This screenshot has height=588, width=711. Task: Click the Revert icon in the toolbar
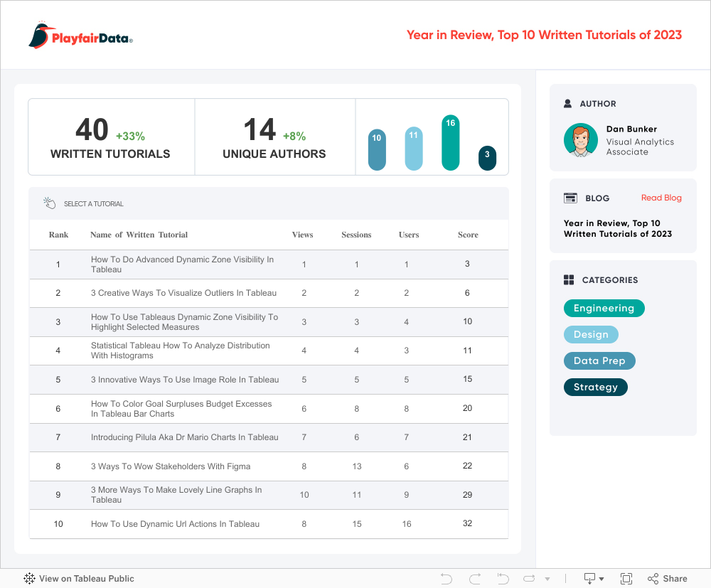click(x=503, y=579)
